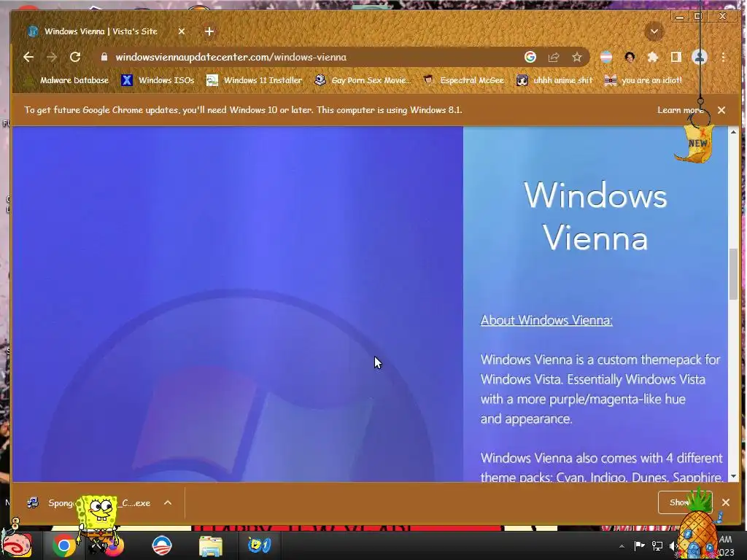Click Show all downloads button

pyautogui.click(x=685, y=502)
